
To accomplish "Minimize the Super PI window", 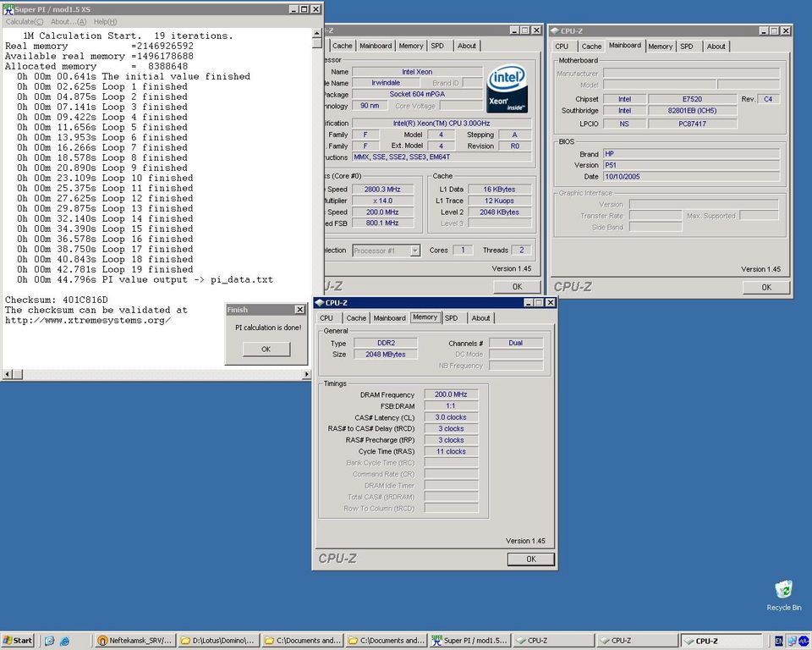I will click(x=294, y=9).
